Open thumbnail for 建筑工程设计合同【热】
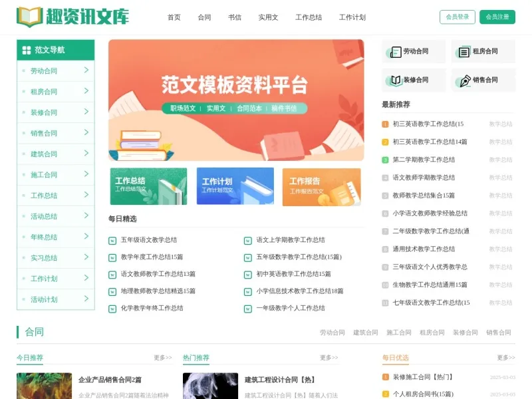Image resolution: width=532 pixels, height=399 pixels. (x=210, y=386)
